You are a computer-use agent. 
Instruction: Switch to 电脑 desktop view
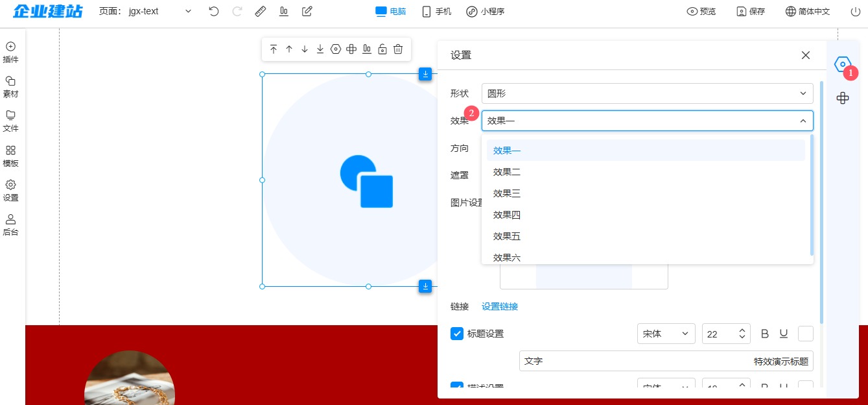click(x=391, y=11)
